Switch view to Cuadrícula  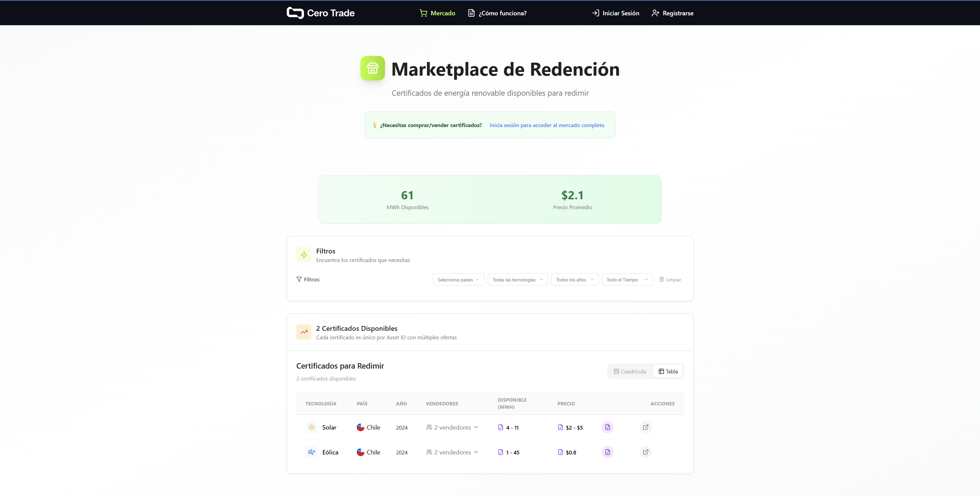click(x=630, y=371)
